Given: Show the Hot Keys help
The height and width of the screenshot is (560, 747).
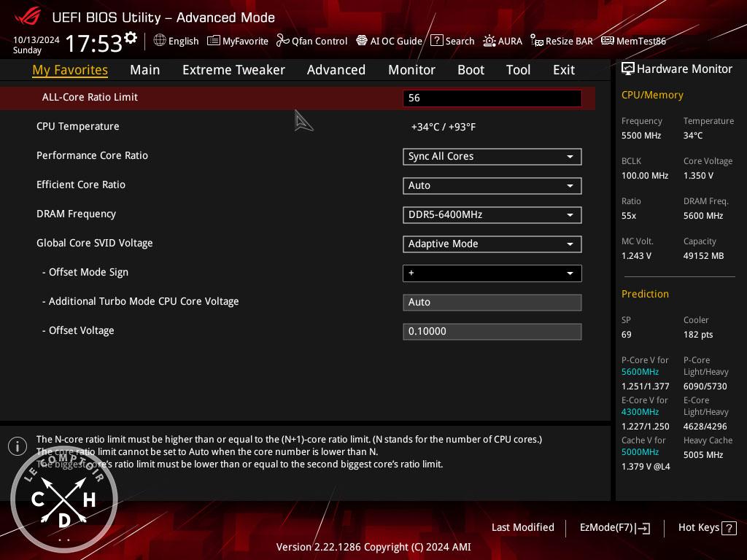Looking at the screenshot, I should 707,528.
